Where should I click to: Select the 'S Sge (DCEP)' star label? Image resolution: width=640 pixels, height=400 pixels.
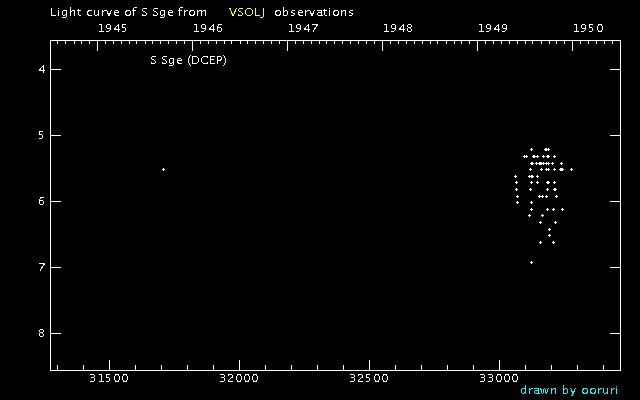coord(189,60)
